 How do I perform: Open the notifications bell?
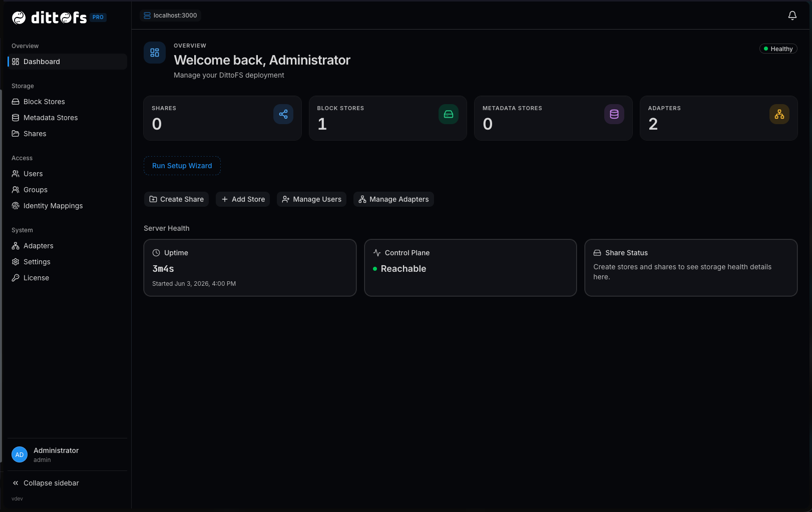click(x=792, y=16)
